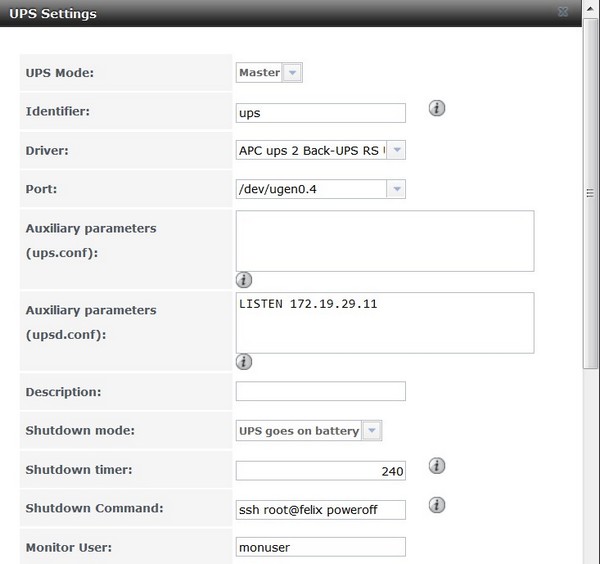Close the UPS Settings dialog
This screenshot has height=564, width=600.
564,13
